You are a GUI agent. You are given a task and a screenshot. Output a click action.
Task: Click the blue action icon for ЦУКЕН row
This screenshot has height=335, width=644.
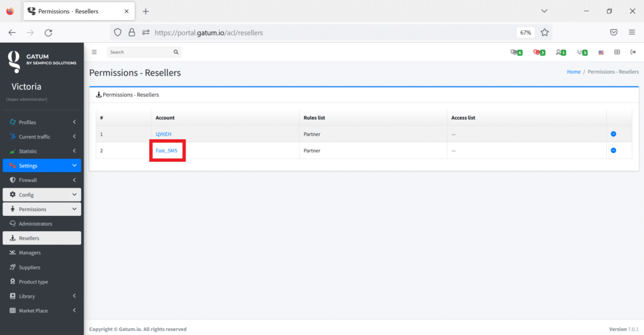tap(613, 134)
